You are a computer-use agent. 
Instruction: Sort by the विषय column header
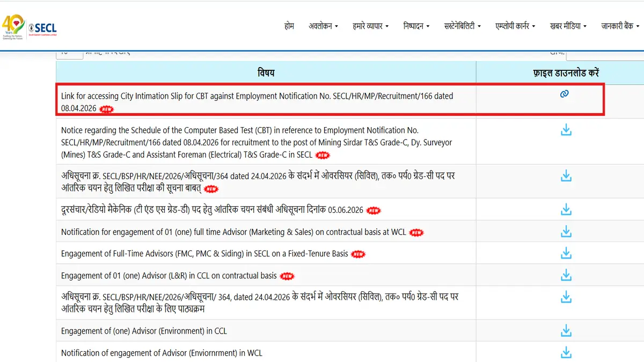266,72
